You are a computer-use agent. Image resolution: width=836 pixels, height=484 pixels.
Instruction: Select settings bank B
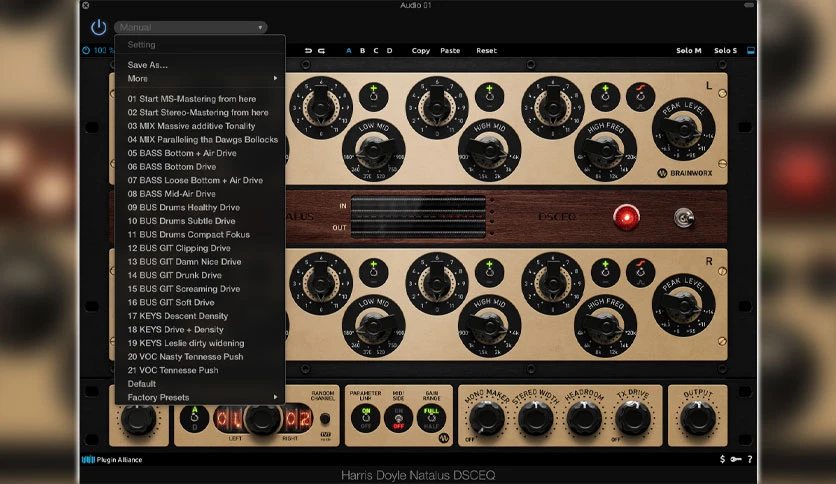point(363,51)
